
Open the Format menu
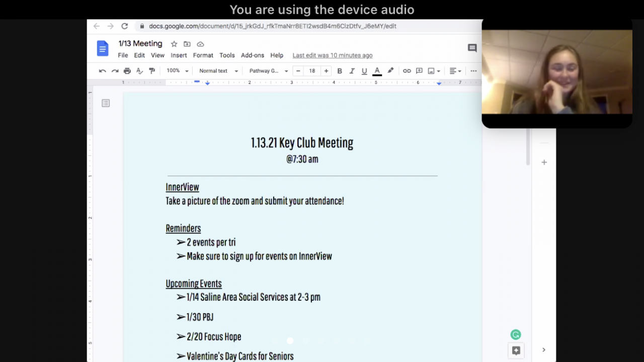(203, 55)
